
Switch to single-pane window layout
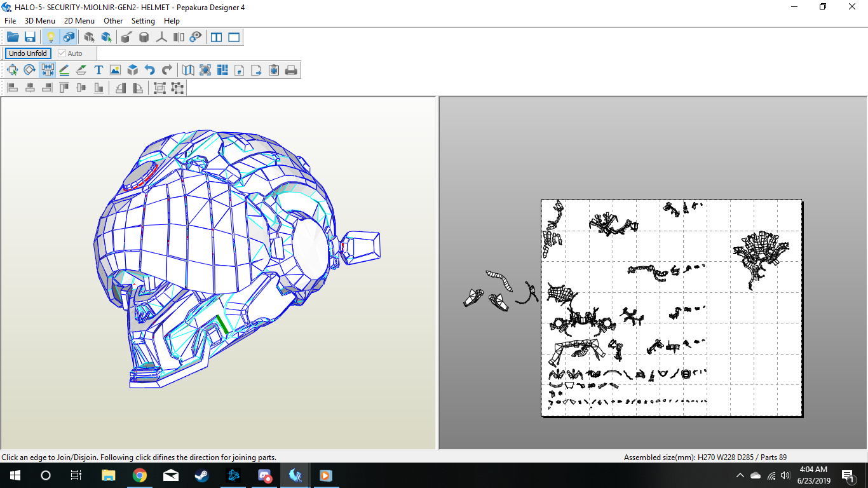pyautogui.click(x=234, y=37)
